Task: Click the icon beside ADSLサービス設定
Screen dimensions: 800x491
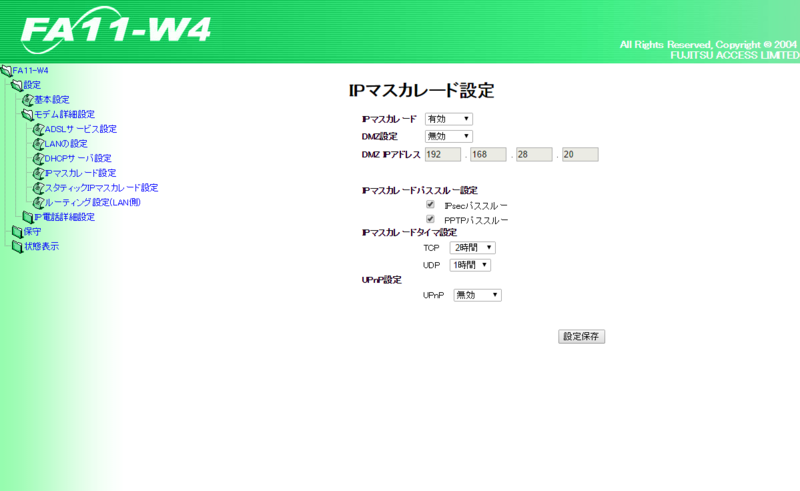Action: click(39, 130)
